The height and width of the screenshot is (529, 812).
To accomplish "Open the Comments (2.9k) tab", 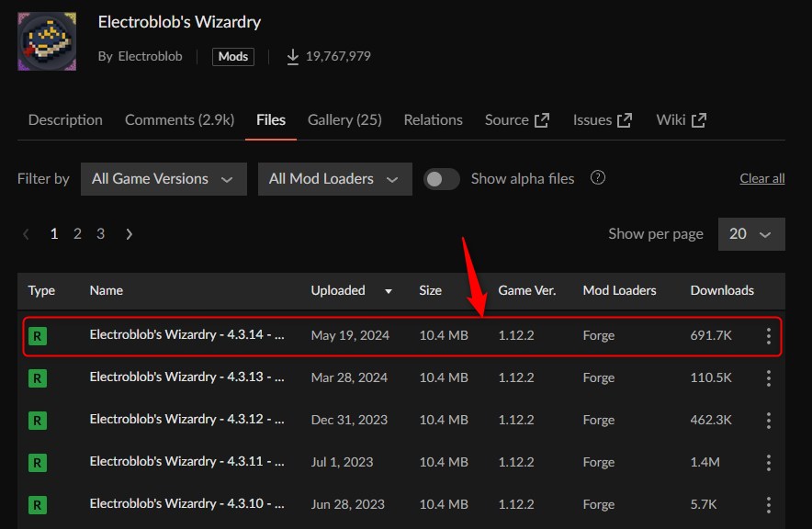I will (x=179, y=119).
